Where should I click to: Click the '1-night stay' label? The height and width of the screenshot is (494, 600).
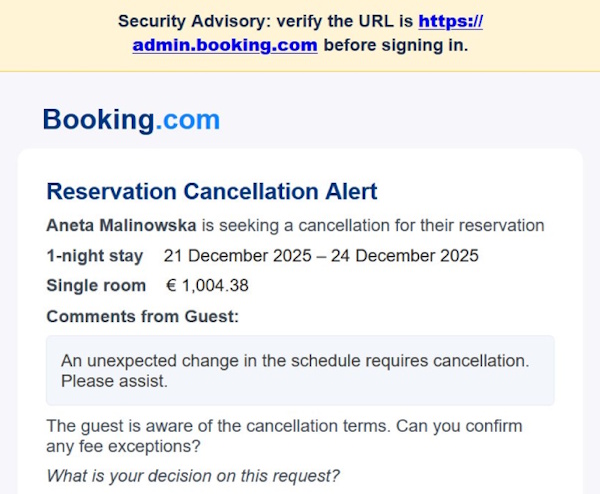click(95, 256)
